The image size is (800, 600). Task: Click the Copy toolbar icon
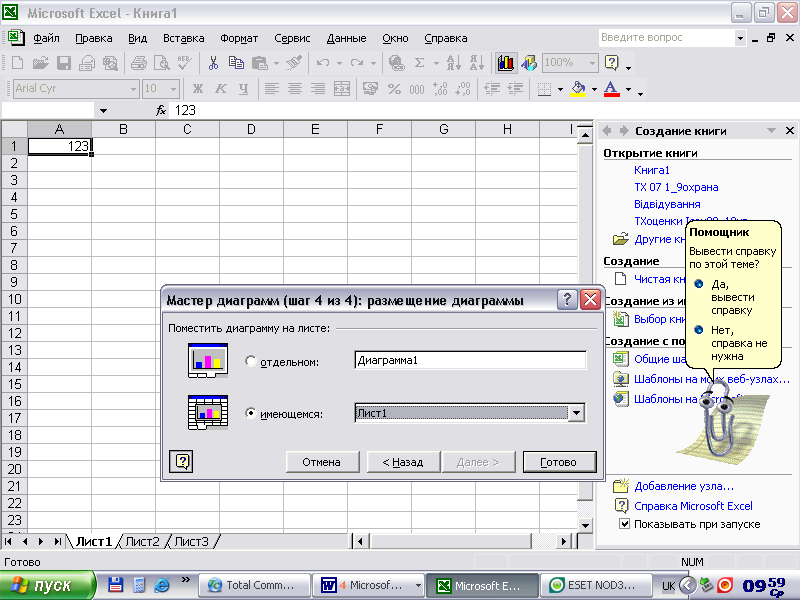pyautogui.click(x=236, y=63)
